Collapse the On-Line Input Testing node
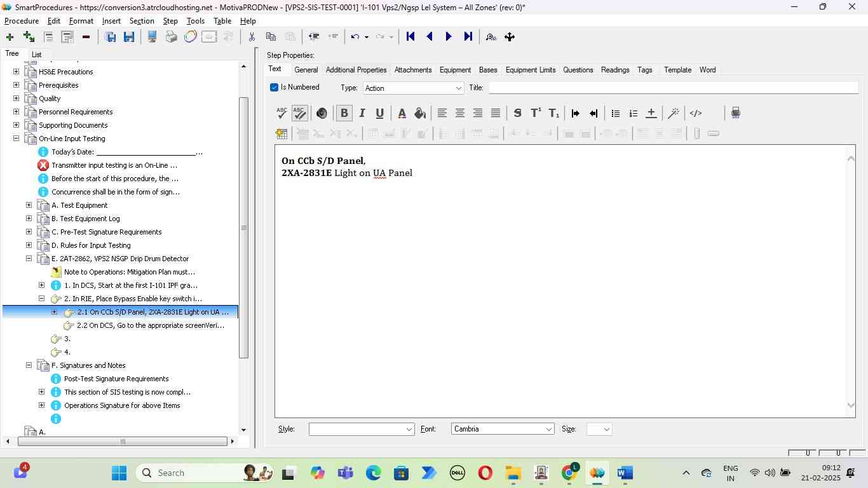 coord(16,139)
